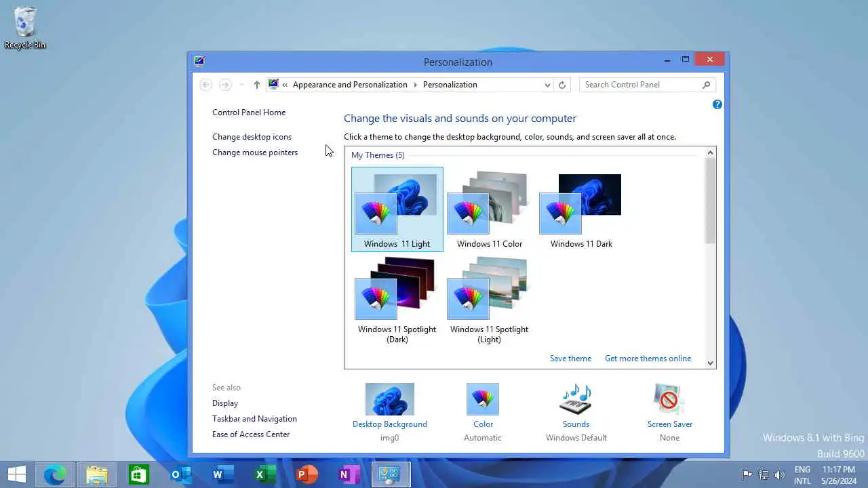Refresh the Personalization page

tap(562, 85)
